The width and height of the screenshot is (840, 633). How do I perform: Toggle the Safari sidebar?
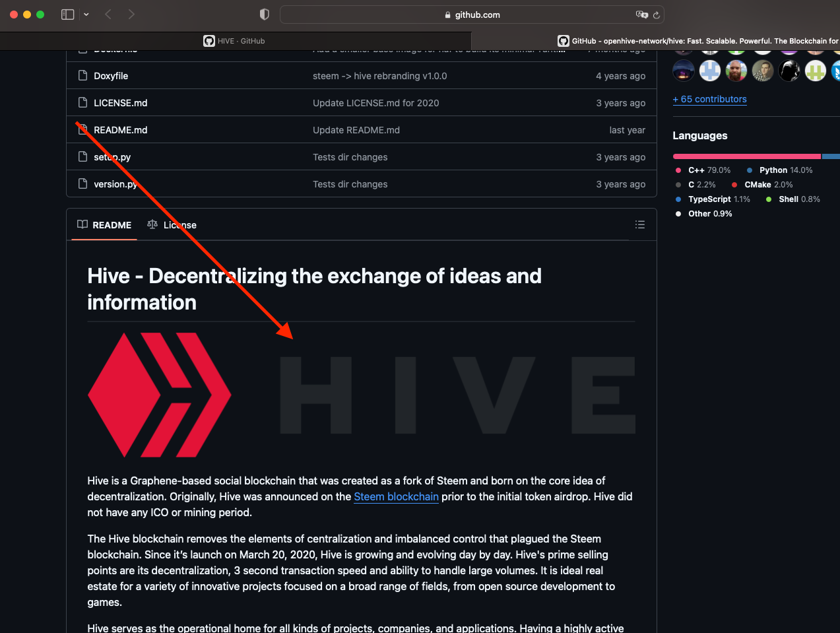coord(67,15)
